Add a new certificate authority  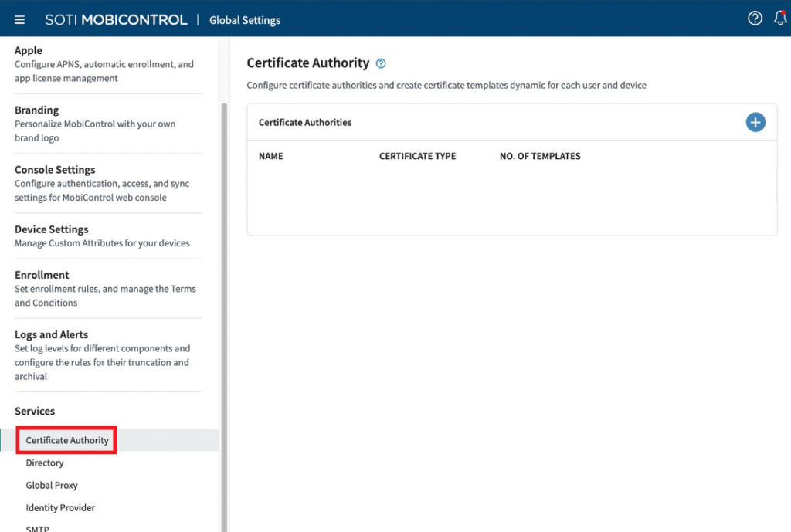pos(755,122)
